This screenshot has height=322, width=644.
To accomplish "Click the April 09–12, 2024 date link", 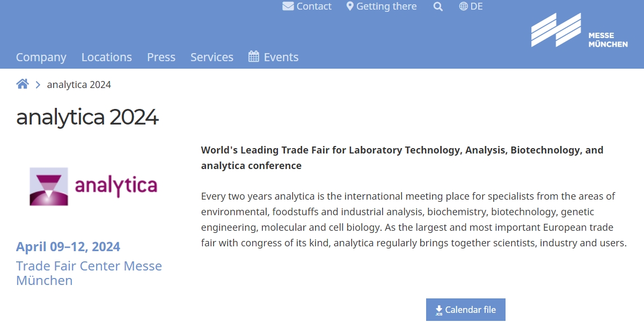I will (x=68, y=246).
